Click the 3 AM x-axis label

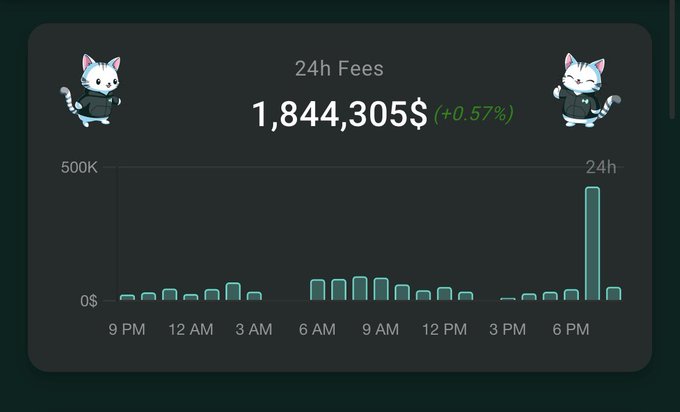click(x=254, y=330)
